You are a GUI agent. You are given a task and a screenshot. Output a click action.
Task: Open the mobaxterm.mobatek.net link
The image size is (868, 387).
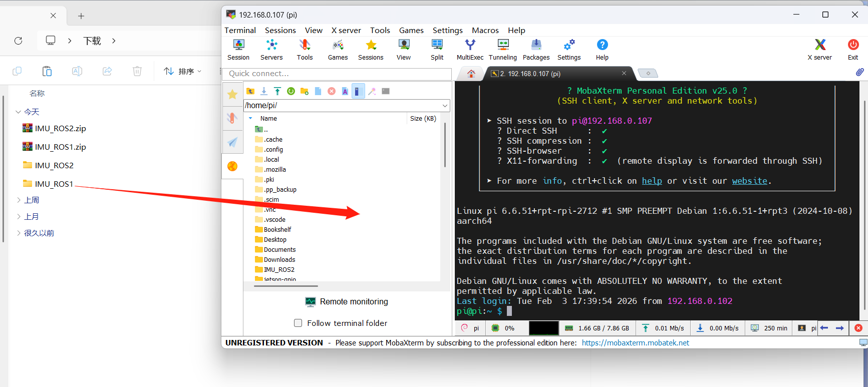pyautogui.click(x=635, y=343)
